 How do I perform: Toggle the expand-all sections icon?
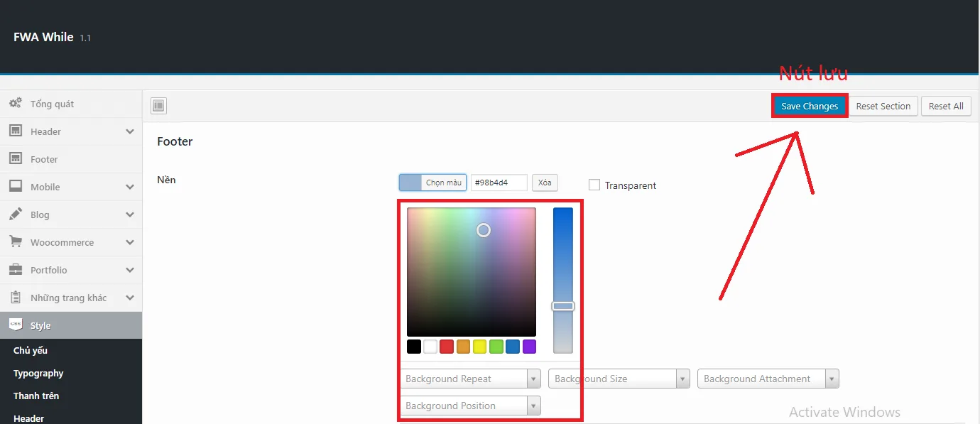158,106
